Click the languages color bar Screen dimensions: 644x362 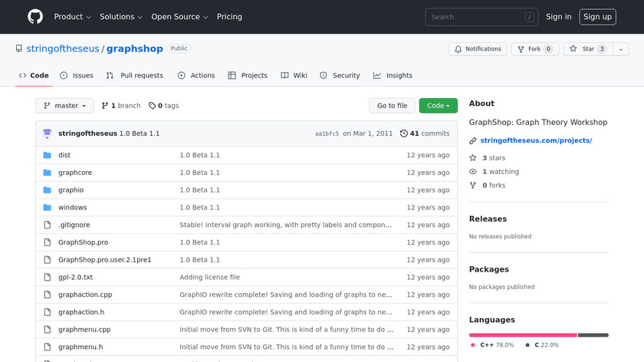538,334
